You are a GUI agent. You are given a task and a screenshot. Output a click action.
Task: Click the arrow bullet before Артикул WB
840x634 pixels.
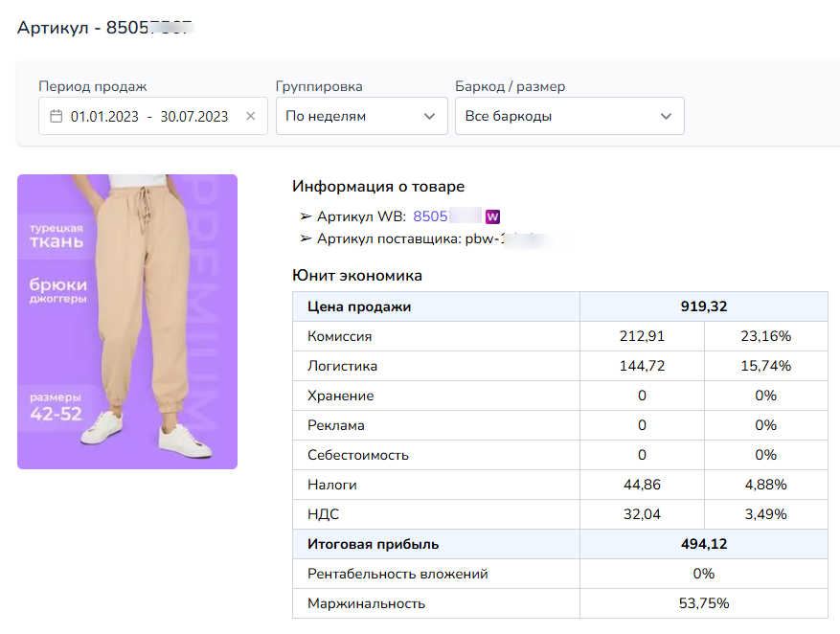(306, 216)
